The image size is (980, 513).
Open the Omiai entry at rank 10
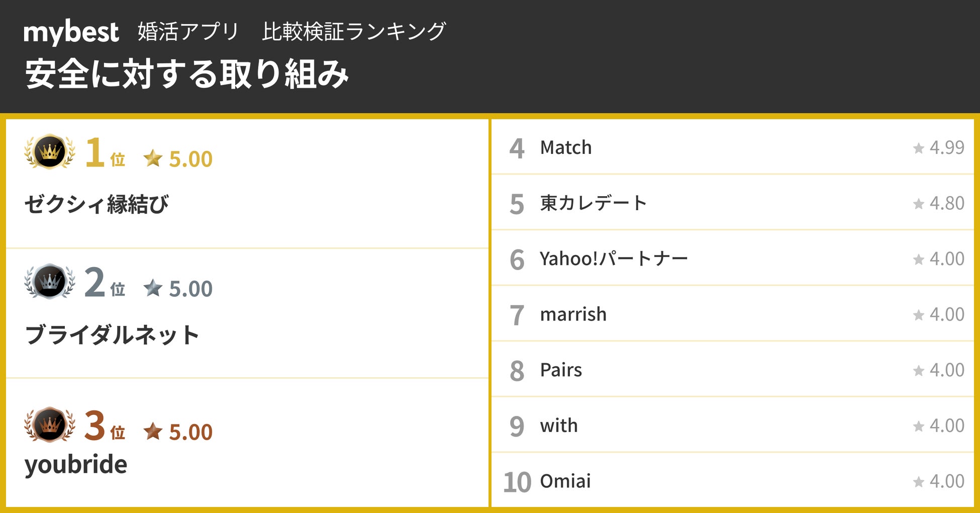coord(565,481)
